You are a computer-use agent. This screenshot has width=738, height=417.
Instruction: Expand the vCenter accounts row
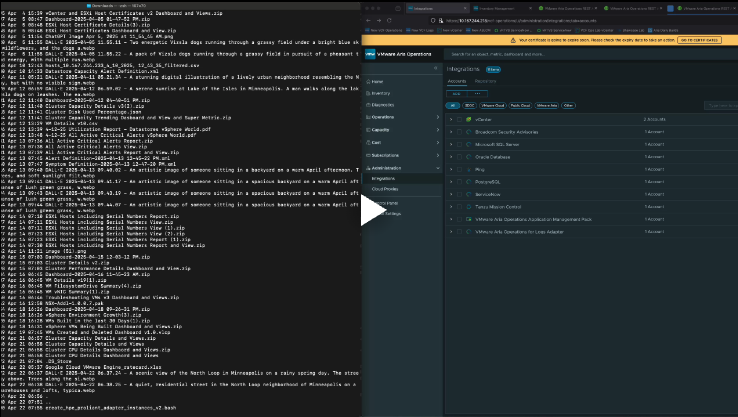coord(451,120)
